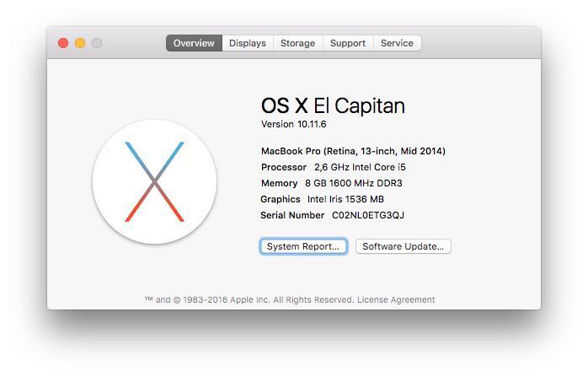Click the Intel Iris 1536 MB value

(345, 199)
